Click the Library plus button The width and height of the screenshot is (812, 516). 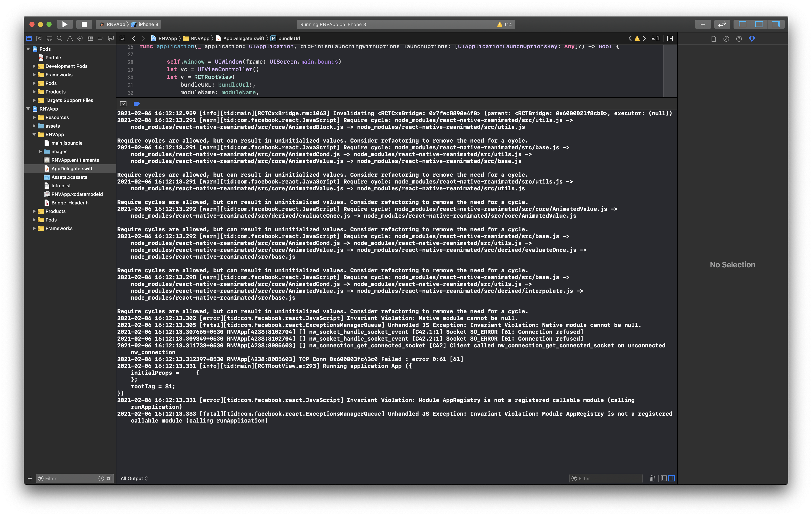[703, 24]
